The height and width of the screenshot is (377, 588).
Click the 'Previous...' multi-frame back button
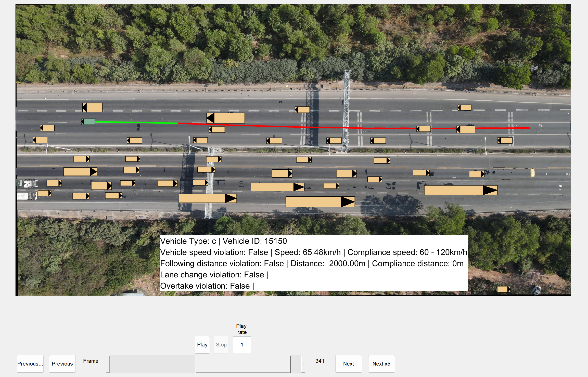point(30,364)
